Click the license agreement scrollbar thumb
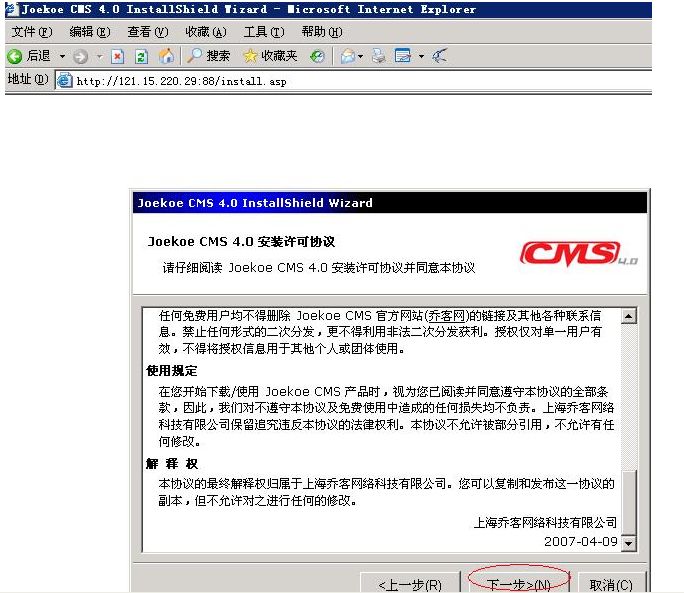Screen dimensions: 684x593 click(628, 502)
